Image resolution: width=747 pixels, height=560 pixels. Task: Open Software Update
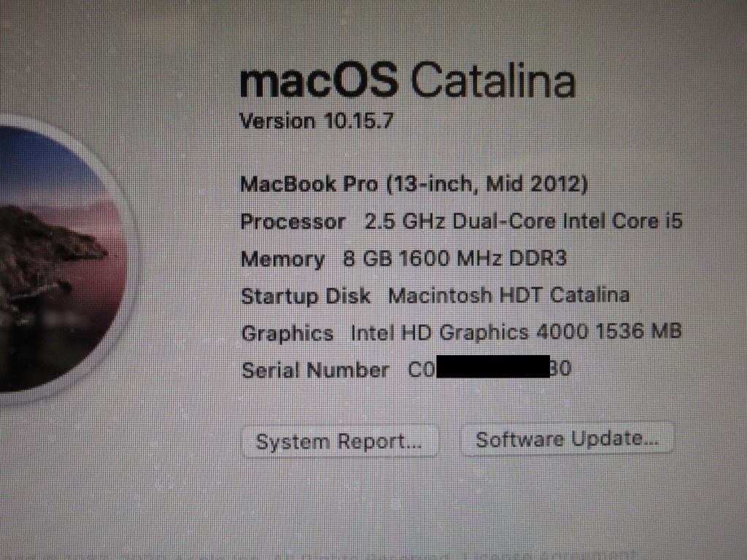(567, 439)
